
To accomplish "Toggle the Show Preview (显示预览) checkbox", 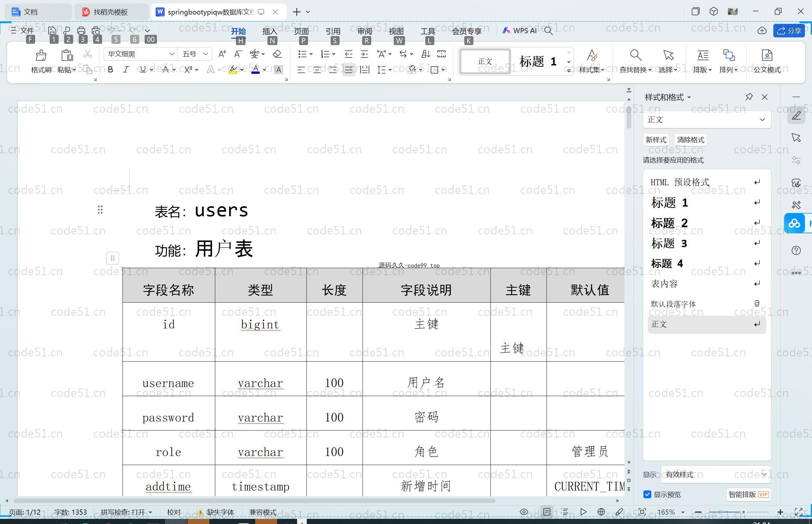I will pos(647,494).
